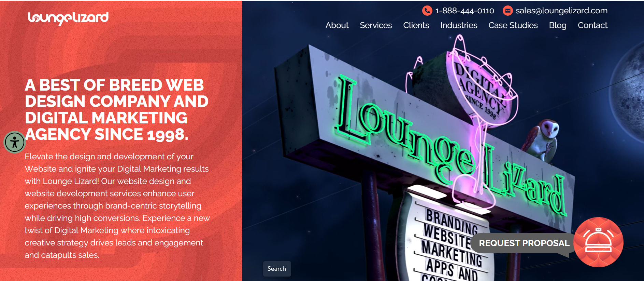The image size is (644, 281).
Task: View the Case Studies page
Action: (x=513, y=25)
